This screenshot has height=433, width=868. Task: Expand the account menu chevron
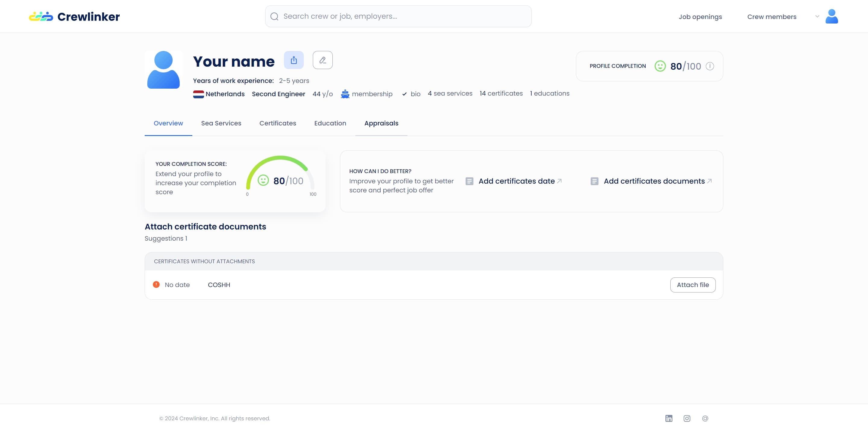[817, 16]
